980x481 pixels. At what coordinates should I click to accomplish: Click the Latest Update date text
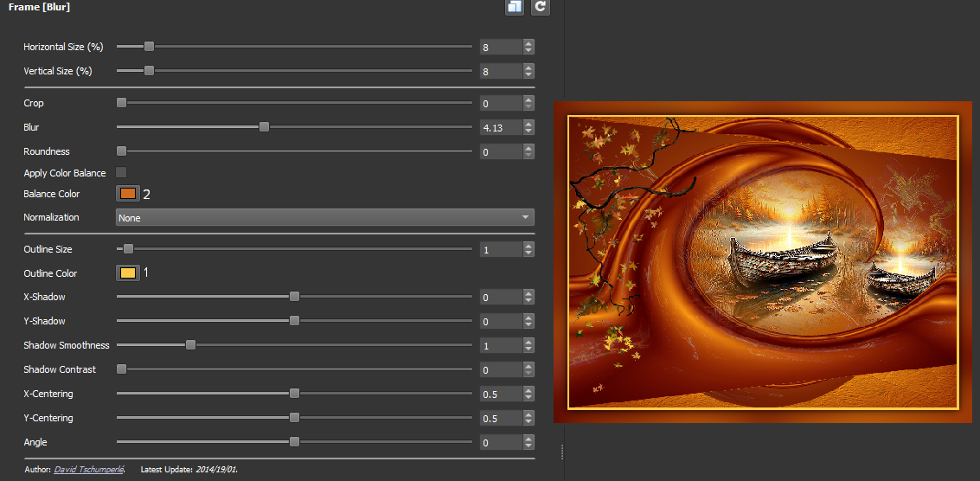(x=189, y=469)
